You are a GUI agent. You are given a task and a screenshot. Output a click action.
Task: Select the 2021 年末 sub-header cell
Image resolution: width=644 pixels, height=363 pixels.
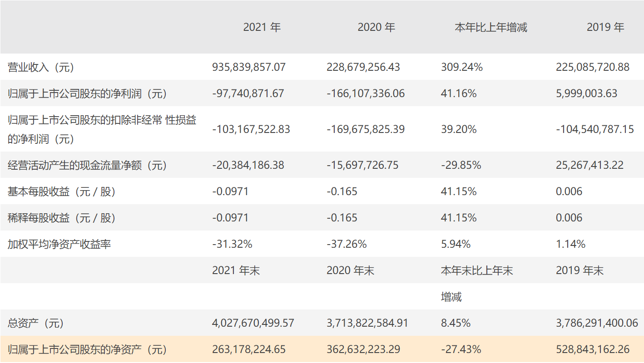point(236,271)
